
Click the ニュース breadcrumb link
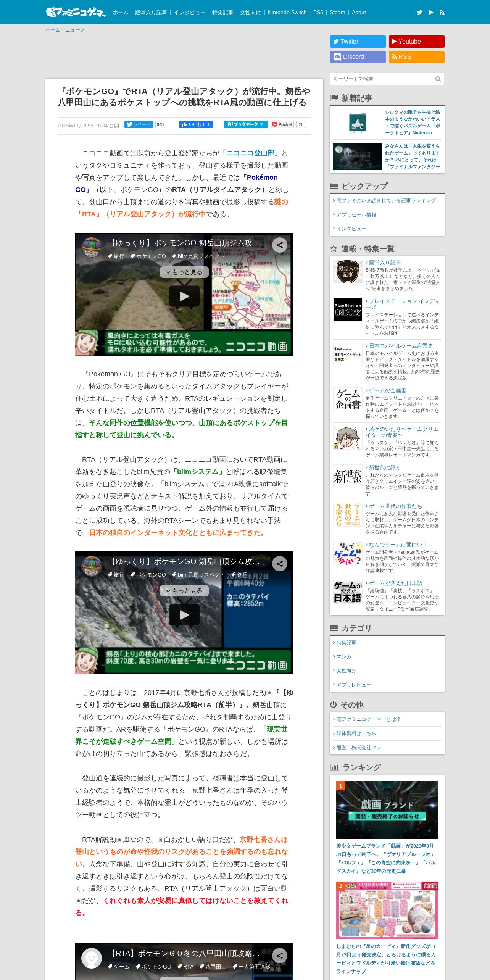(75, 30)
